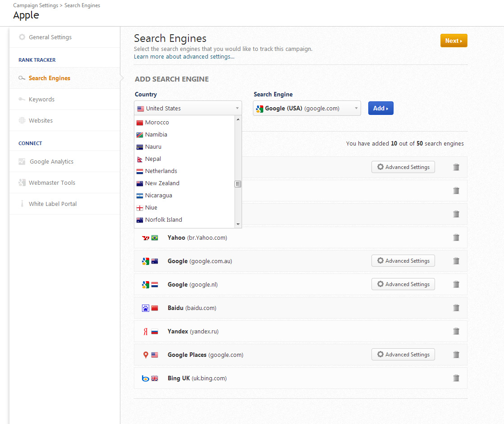Remove google.com.au with its trash icon

pyautogui.click(x=456, y=261)
